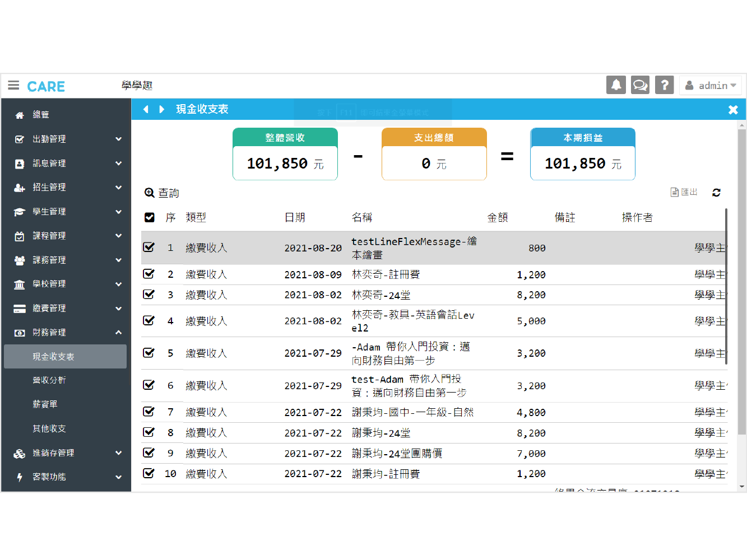Open the notifications bell icon

click(616, 85)
